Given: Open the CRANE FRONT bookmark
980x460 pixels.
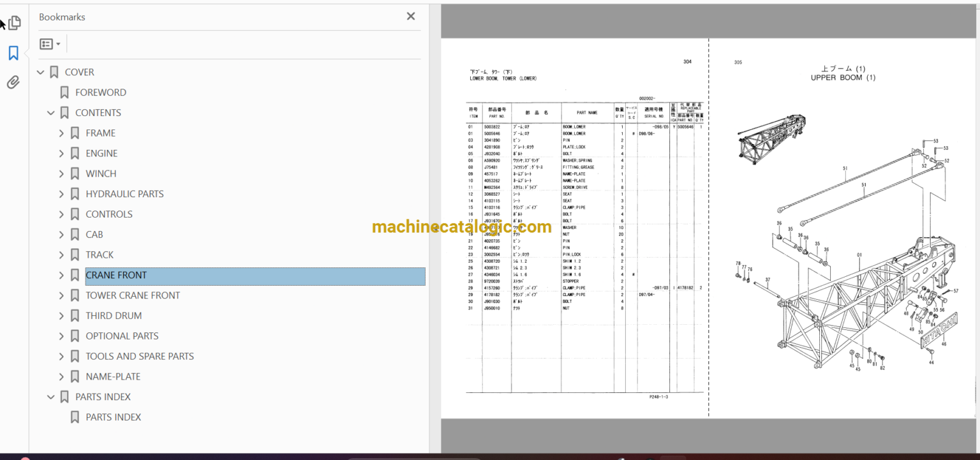Looking at the screenshot, I should [116, 275].
